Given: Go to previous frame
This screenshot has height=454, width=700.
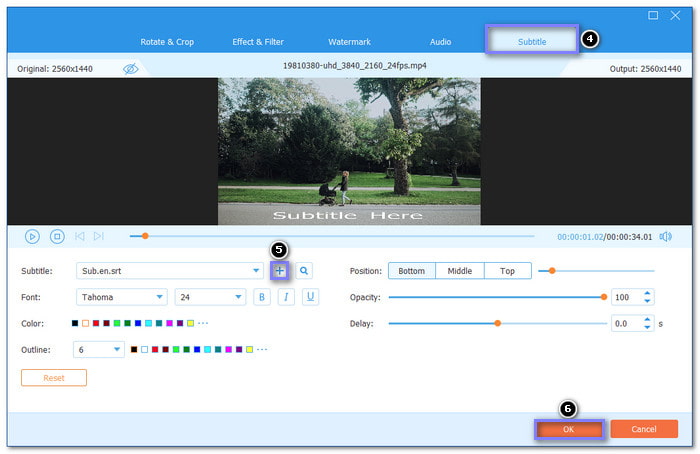Looking at the screenshot, I should pos(80,236).
